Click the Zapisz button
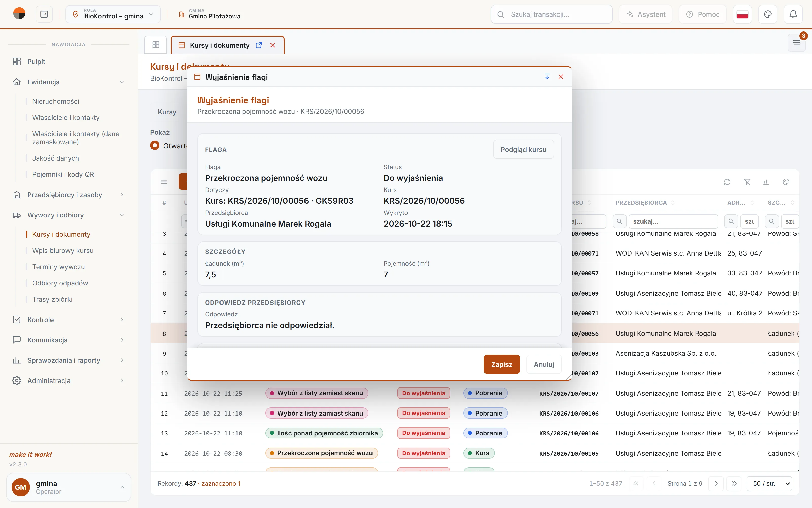 502,364
